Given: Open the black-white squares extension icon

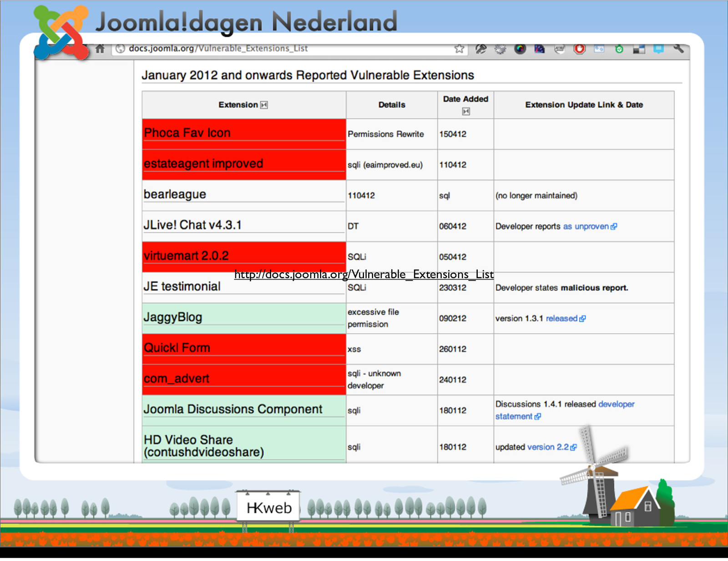Looking at the screenshot, I should pyautogui.click(x=639, y=49).
